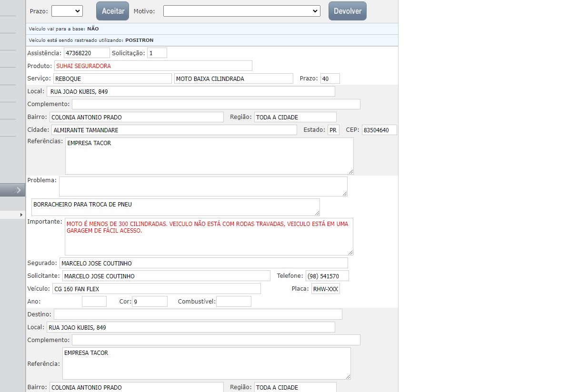Open the Prazo dropdown at the top
579x392 pixels.
tap(67, 11)
